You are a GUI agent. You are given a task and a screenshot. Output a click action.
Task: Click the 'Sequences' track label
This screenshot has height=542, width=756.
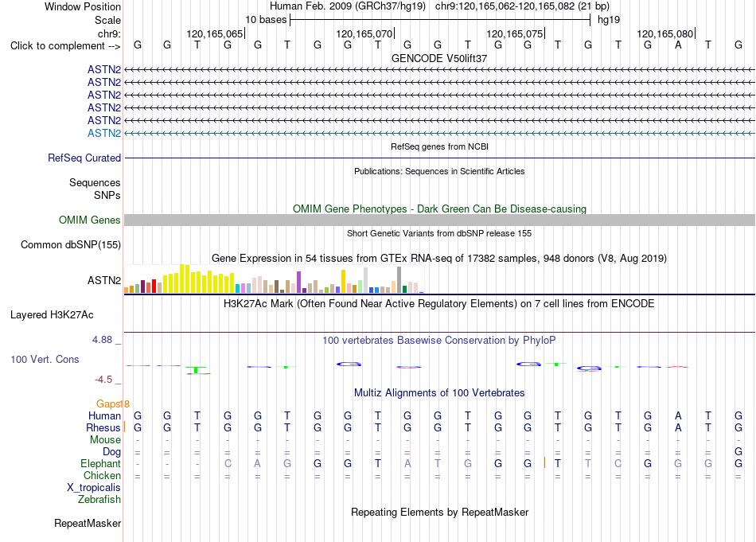[95, 182]
